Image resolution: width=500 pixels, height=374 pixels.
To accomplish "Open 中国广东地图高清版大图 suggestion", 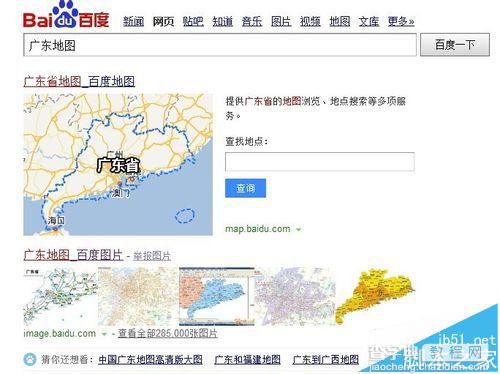I will click(x=150, y=360).
